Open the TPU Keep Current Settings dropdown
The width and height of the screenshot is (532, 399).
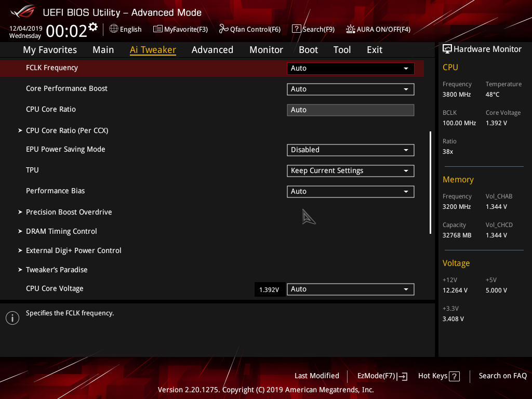click(x=351, y=170)
